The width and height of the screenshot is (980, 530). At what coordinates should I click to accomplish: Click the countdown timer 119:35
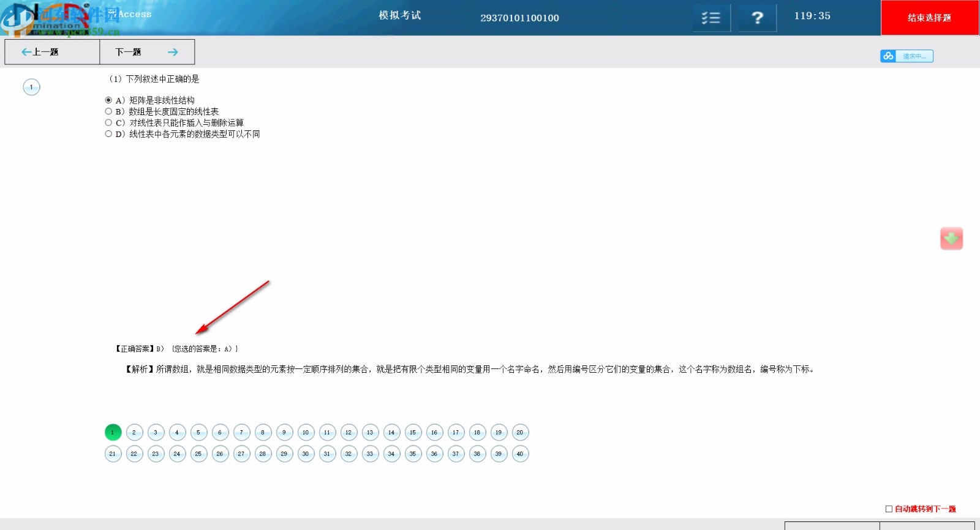(812, 16)
